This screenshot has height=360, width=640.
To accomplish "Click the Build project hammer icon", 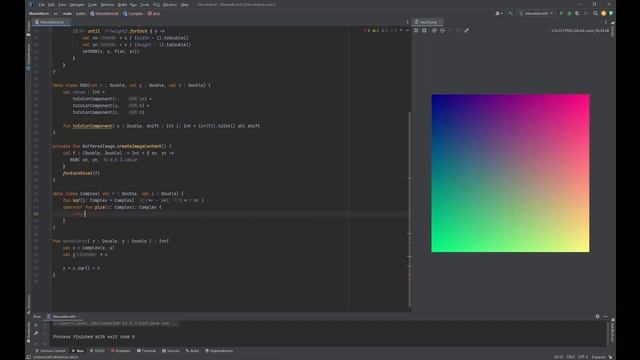I will [x=510, y=13].
